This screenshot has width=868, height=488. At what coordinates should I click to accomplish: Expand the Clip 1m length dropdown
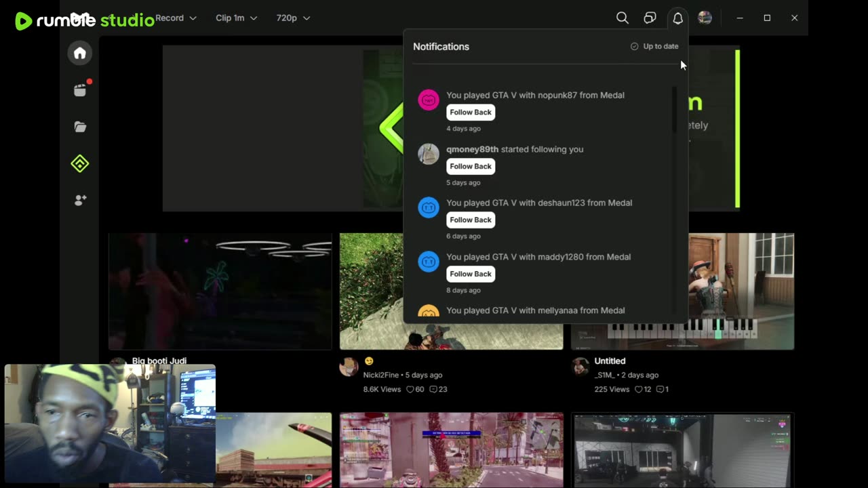[236, 18]
